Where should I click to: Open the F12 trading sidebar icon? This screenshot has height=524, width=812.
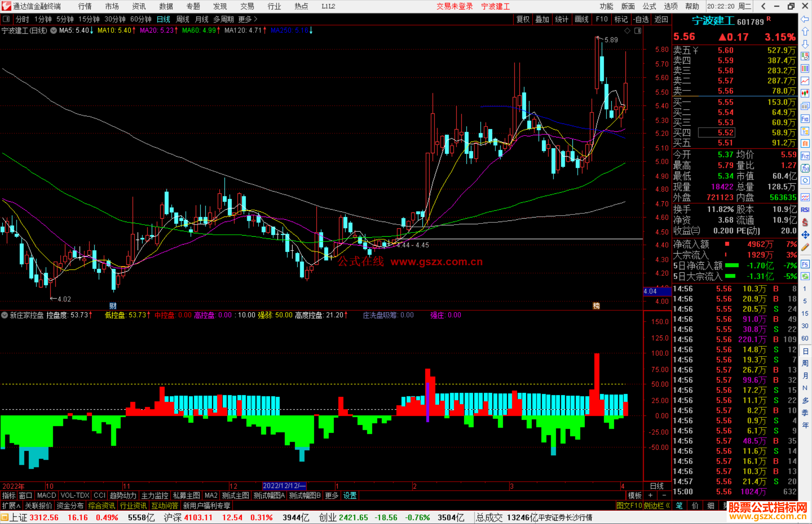pos(805,156)
